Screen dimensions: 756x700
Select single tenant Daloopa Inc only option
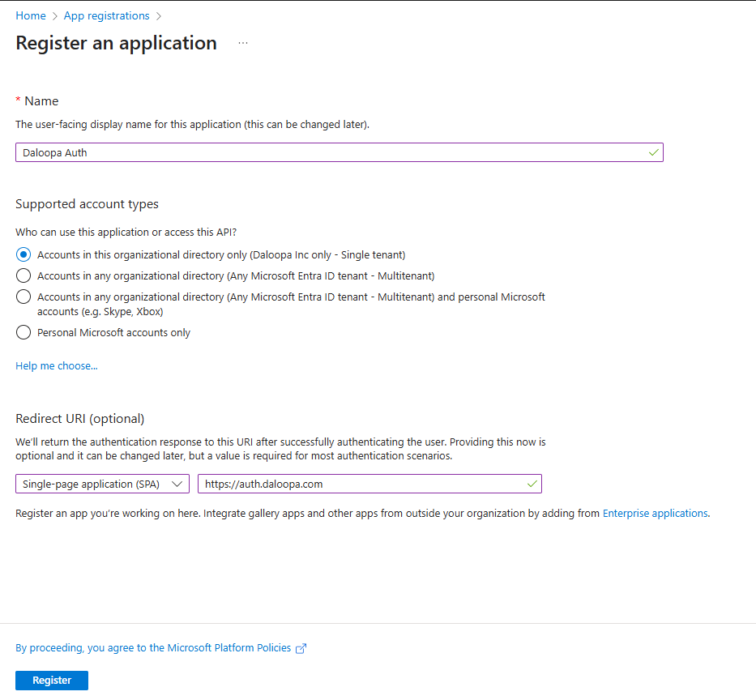pos(23,254)
